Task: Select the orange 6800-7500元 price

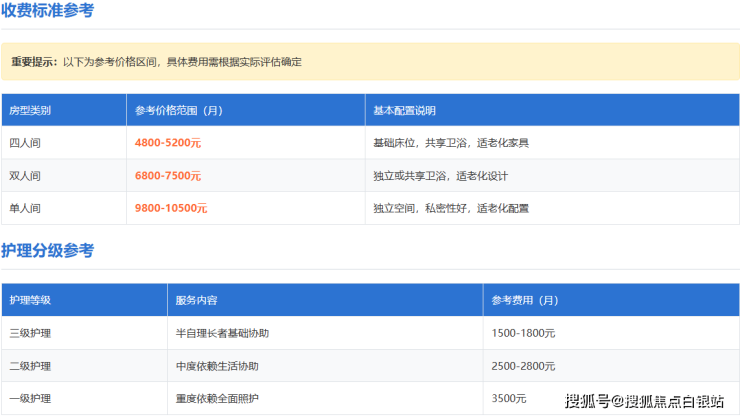Action: click(x=168, y=176)
